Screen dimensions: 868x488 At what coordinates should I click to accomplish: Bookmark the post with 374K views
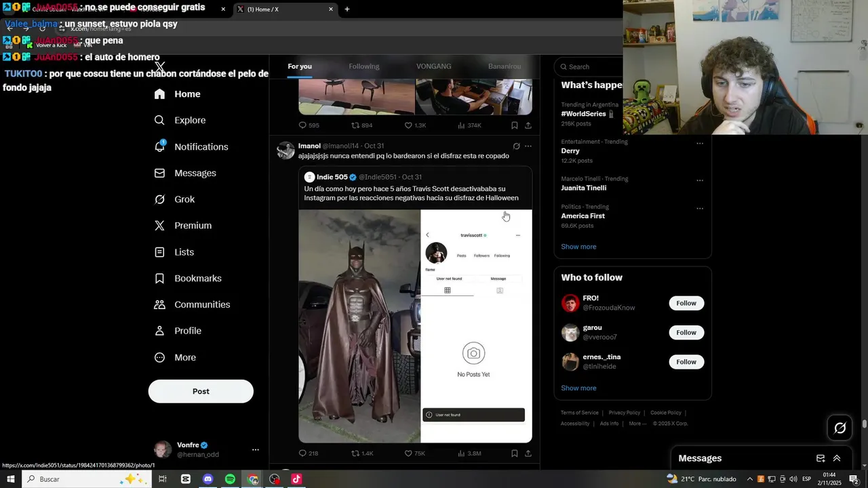(x=515, y=125)
